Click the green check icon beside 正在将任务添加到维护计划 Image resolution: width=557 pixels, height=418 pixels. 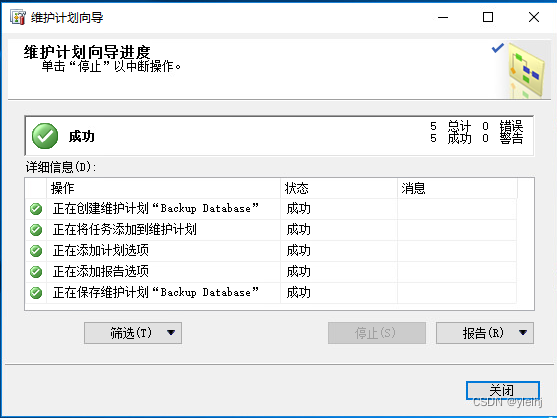pos(36,230)
